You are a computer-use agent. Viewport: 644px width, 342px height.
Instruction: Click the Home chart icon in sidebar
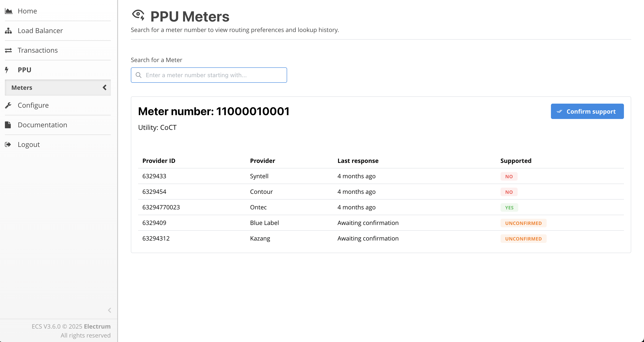point(9,11)
